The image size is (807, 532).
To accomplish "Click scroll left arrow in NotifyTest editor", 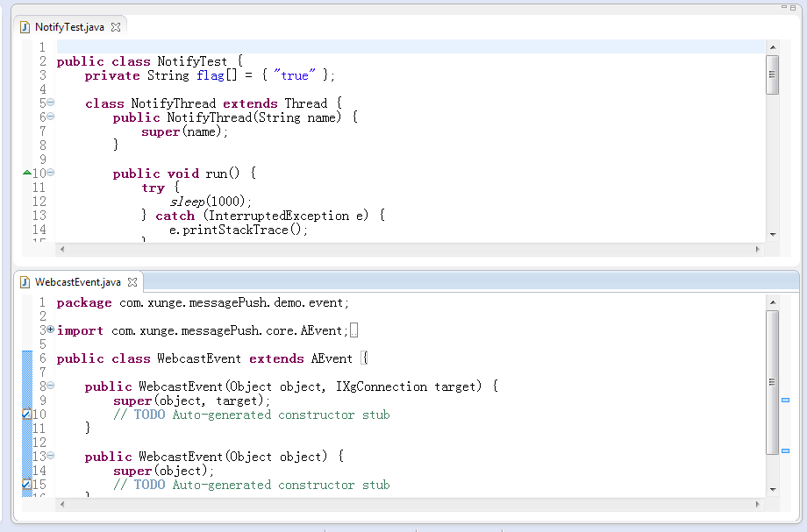I will (62, 249).
